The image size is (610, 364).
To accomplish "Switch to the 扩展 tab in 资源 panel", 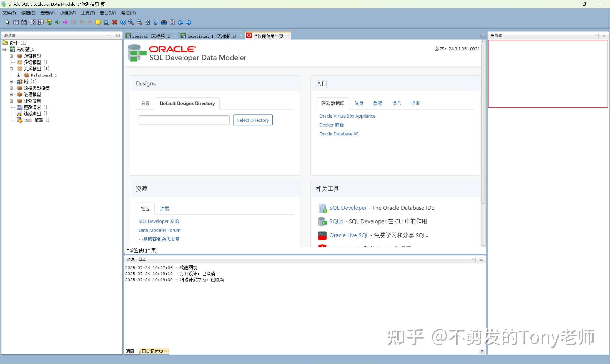I will (x=164, y=209).
